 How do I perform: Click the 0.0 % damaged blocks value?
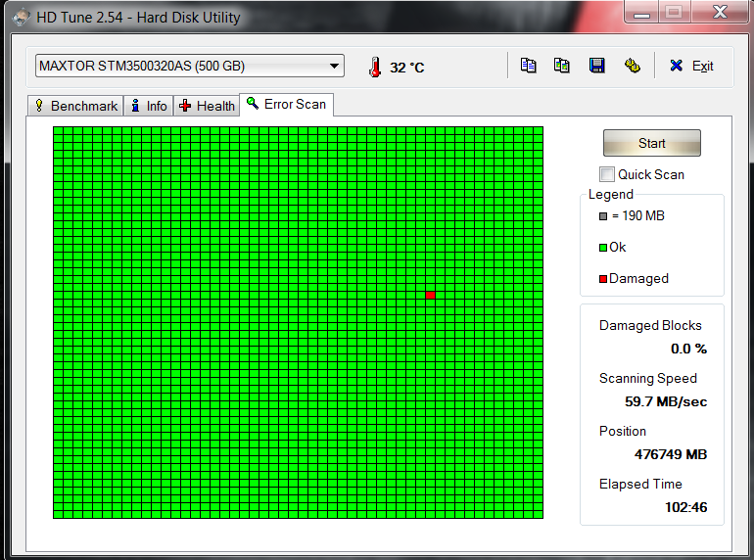tap(688, 349)
